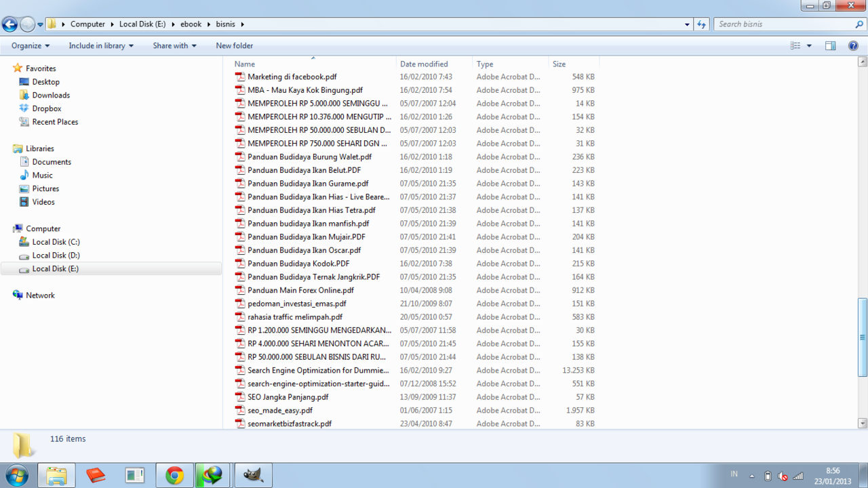Select the Dropbox favorites folder

point(47,108)
